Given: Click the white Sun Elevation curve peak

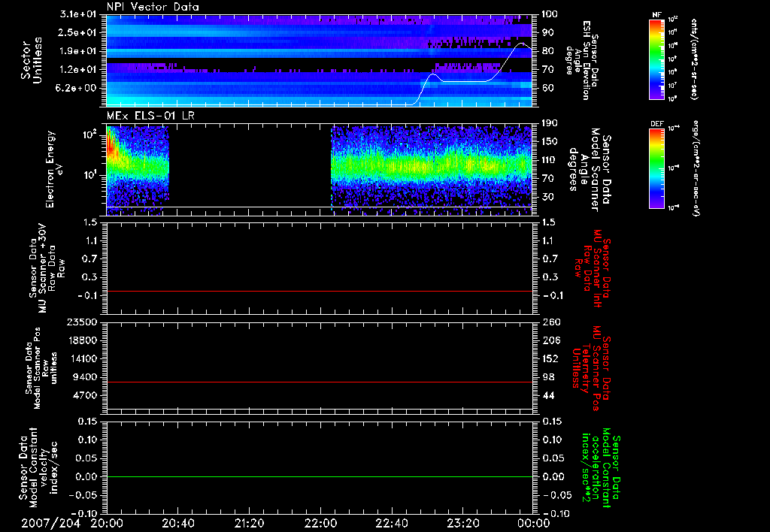Looking at the screenshot, I should [x=522, y=44].
